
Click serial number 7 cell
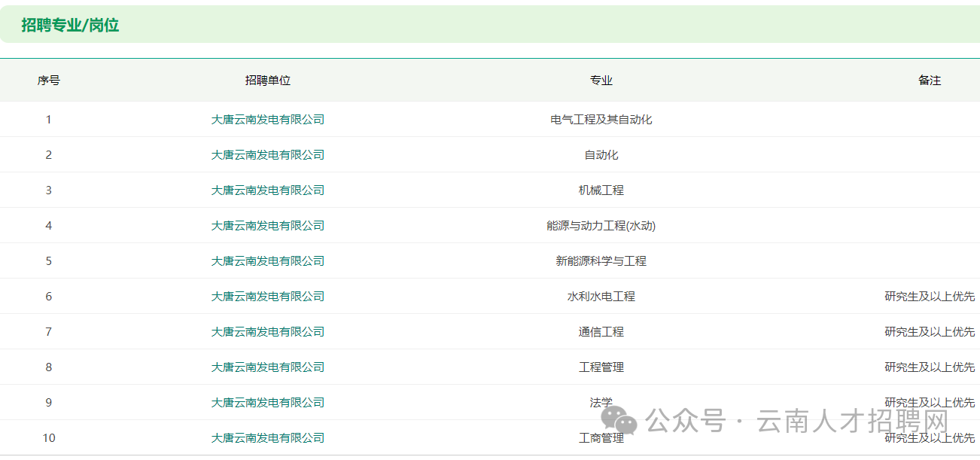coord(48,331)
